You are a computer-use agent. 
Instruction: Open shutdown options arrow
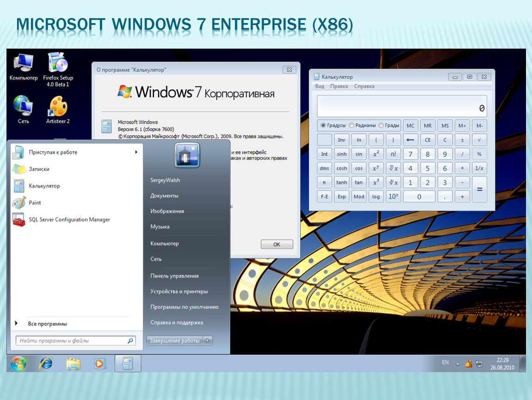208,341
